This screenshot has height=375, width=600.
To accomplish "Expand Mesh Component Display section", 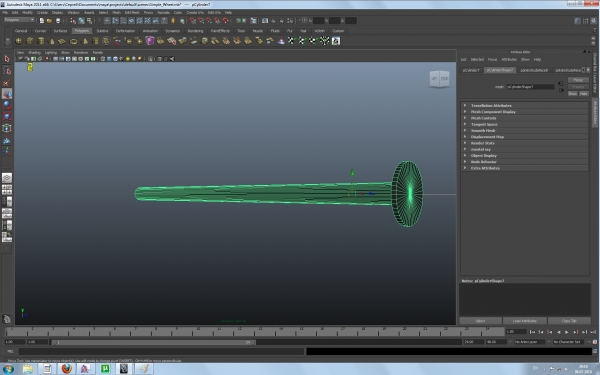I will 525,112.
